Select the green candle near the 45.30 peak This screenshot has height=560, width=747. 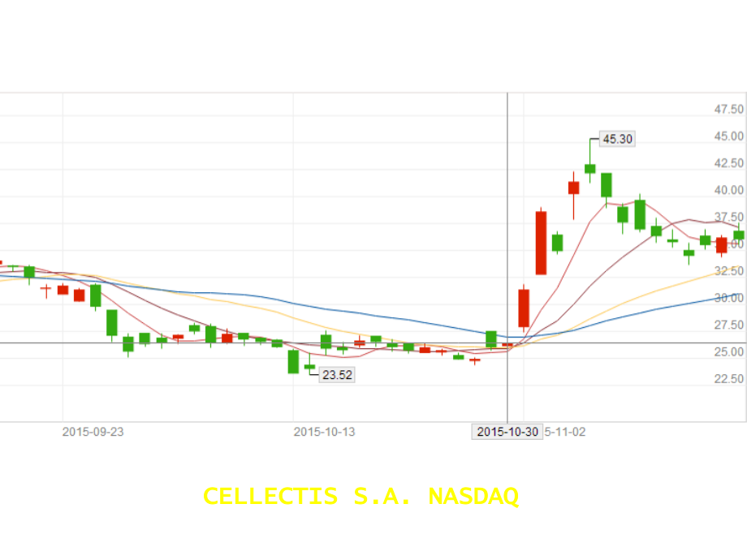coord(589,169)
